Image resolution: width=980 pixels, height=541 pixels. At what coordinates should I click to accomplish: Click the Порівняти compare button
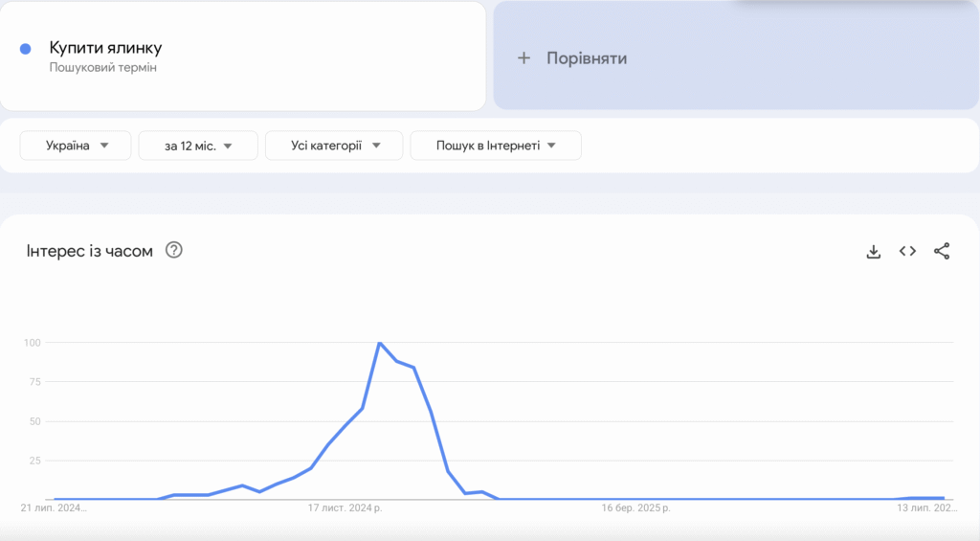(586, 58)
